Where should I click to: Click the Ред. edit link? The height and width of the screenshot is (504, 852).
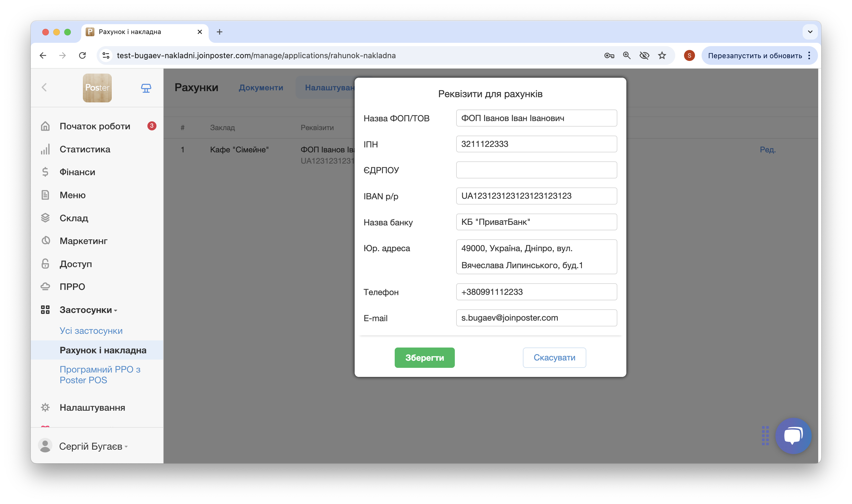click(768, 149)
